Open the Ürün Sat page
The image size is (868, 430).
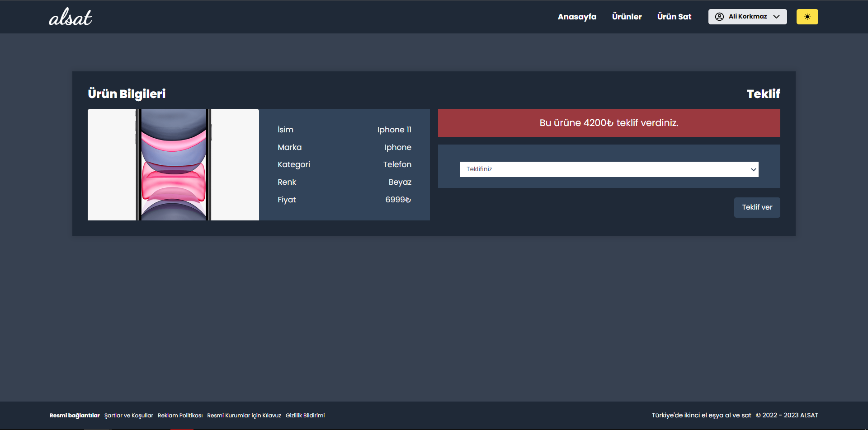coord(674,17)
